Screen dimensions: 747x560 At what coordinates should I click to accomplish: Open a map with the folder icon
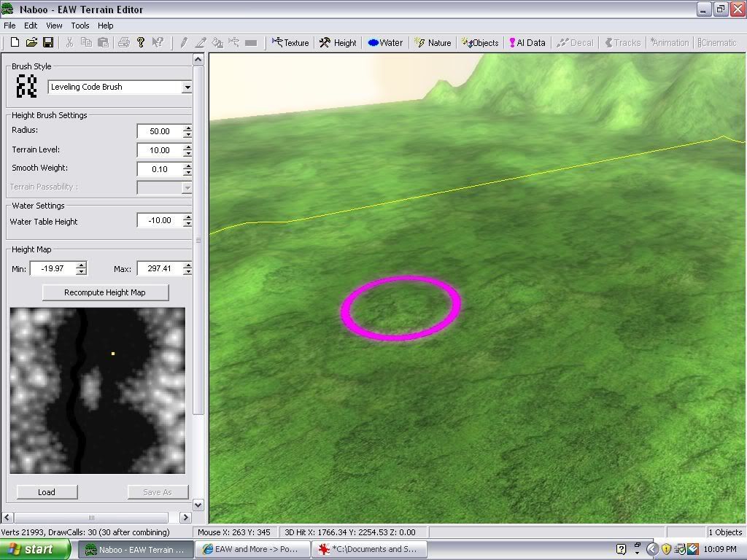pos(31,42)
